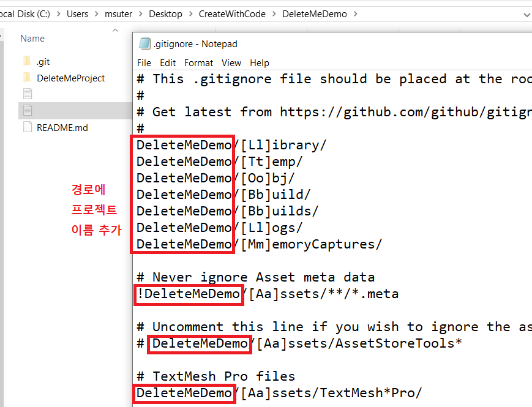The height and width of the screenshot is (407, 532).
Task: Click the '.gitignore - Notepad' window title
Action: point(195,44)
